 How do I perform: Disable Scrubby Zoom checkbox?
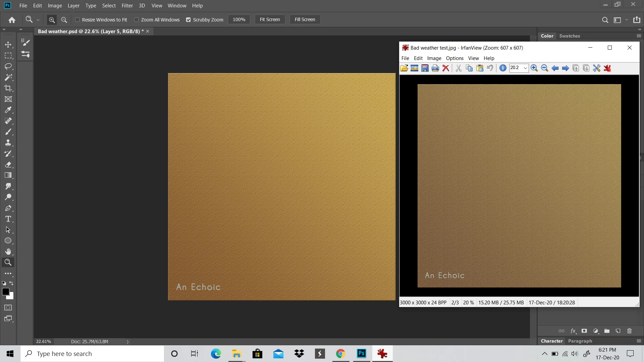(189, 20)
